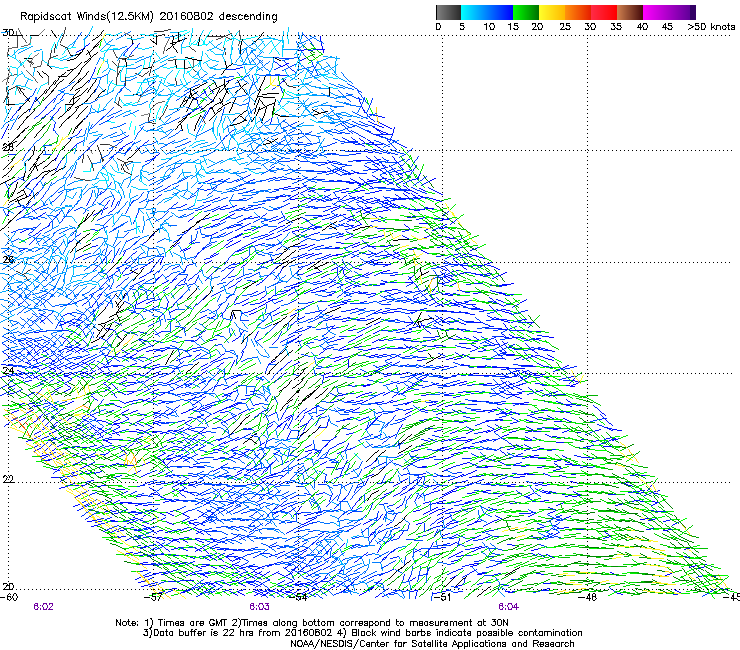The width and height of the screenshot is (740, 650).
Task: Click the note line 'Times are GMT'
Action: [x=192, y=623]
